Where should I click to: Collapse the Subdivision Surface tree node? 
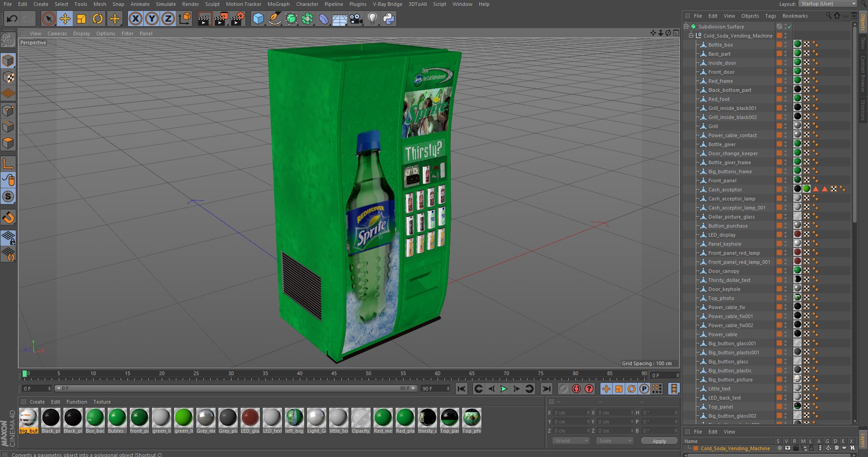pos(686,27)
